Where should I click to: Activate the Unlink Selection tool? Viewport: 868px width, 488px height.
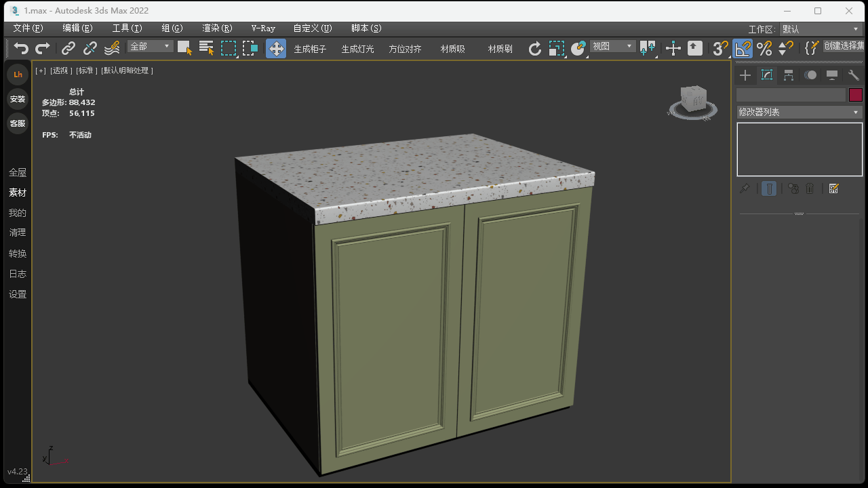90,48
